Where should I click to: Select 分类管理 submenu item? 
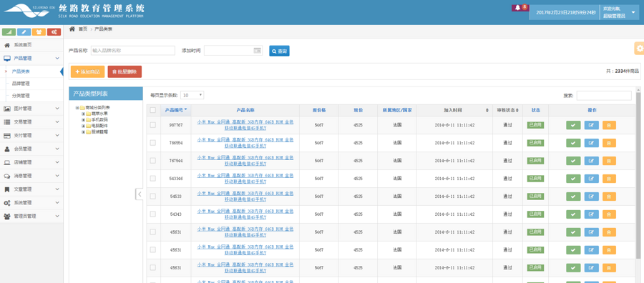pos(21,96)
